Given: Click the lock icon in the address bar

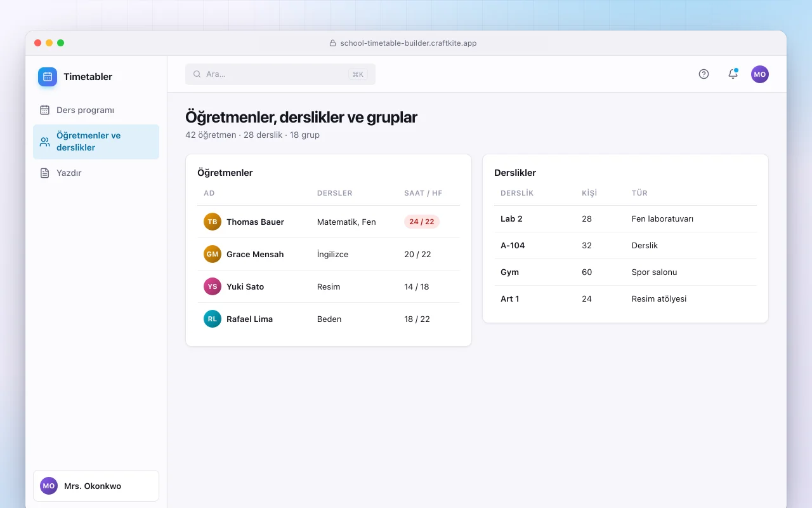Looking at the screenshot, I should 332,43.
